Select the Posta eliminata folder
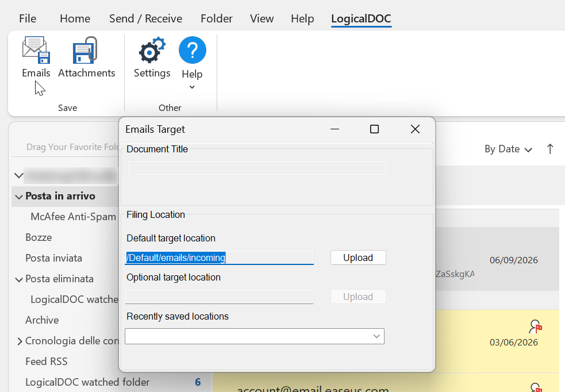565x392 pixels. (59, 279)
